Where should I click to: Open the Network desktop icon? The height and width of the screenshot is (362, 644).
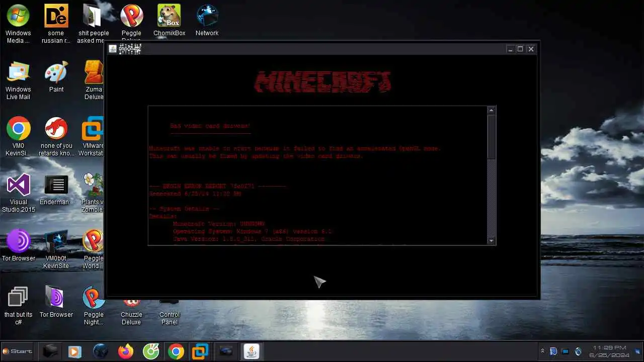click(207, 20)
